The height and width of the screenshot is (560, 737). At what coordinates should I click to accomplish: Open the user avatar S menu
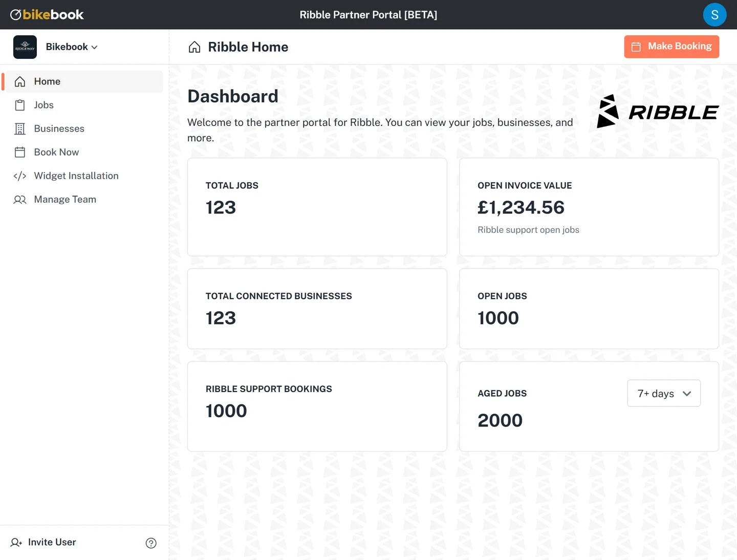714,14
